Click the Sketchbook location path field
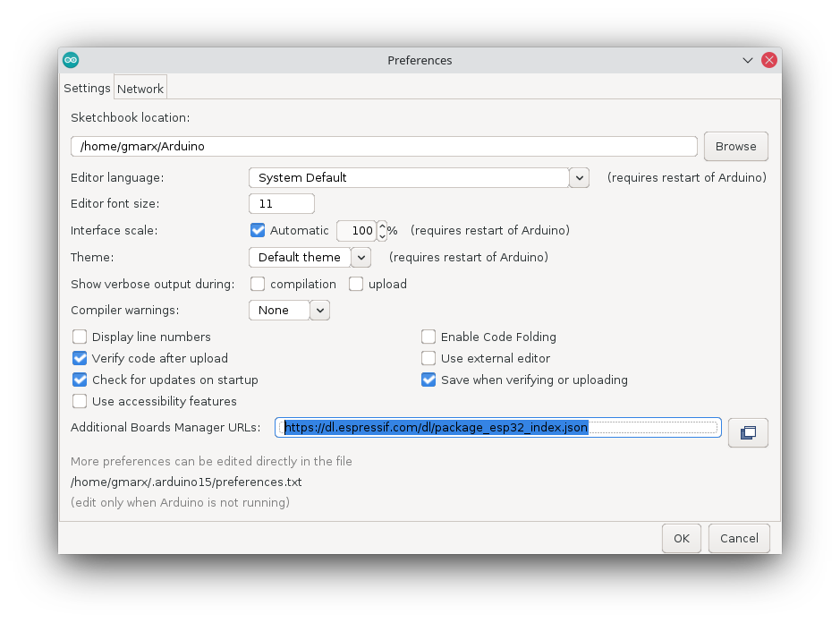Screen dimensions: 840x623 tap(384, 147)
